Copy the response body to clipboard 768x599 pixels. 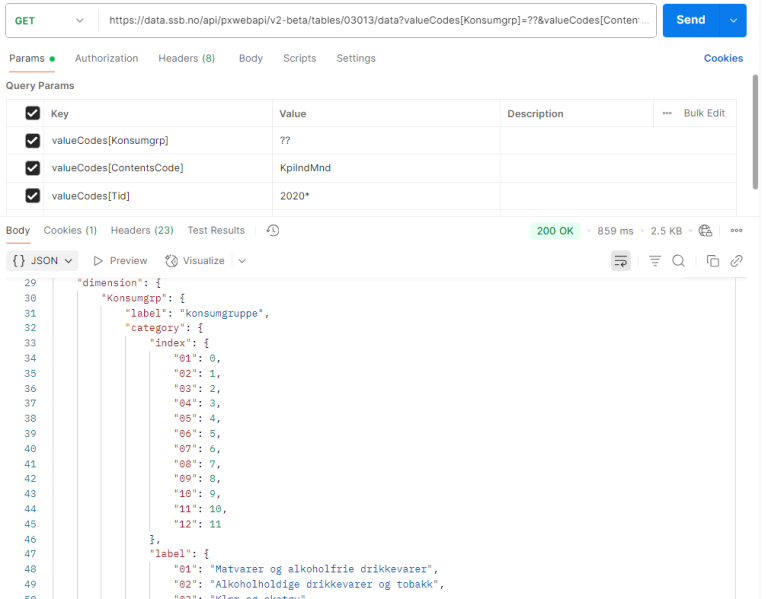713,261
